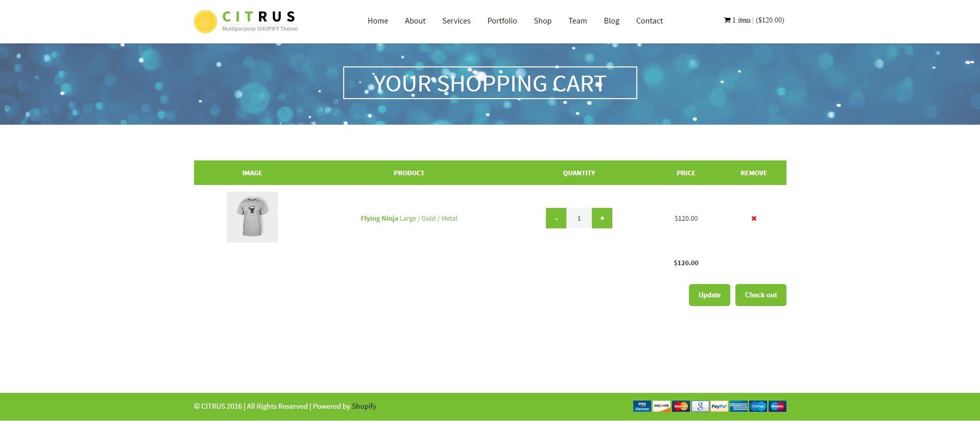Image resolution: width=980 pixels, height=421 pixels.
Task: Decrease quantity with the minus button
Action: 556,218
